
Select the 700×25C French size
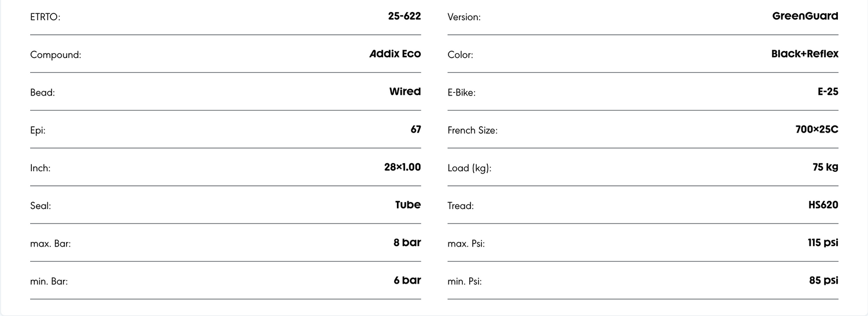coord(816,129)
